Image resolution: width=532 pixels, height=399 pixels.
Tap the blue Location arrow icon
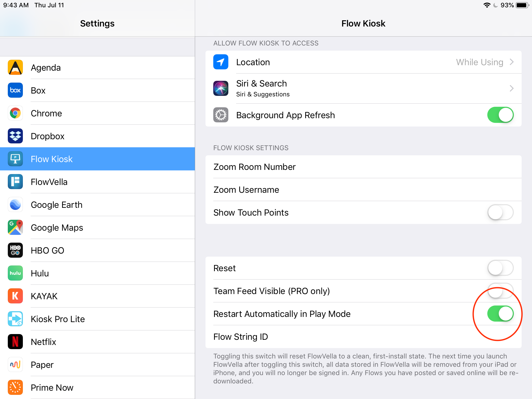point(221,62)
